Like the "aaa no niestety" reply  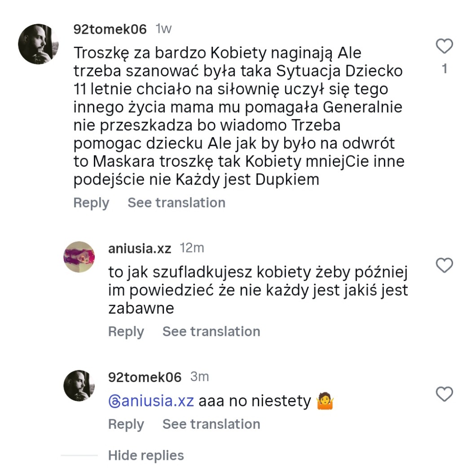click(445, 394)
